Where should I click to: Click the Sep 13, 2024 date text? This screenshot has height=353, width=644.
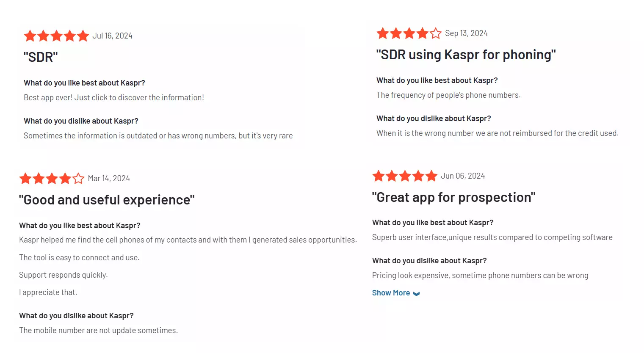[x=466, y=33]
